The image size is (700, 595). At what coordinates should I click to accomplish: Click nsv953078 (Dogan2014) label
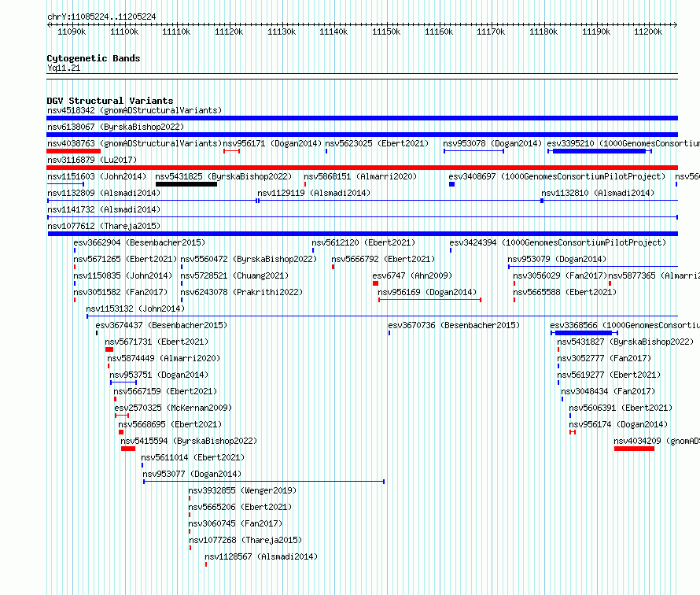(492, 143)
